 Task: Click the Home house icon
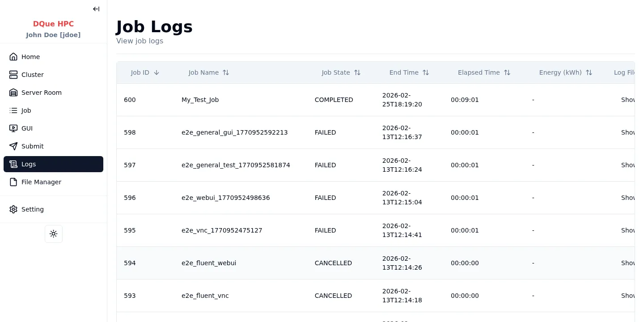click(x=13, y=57)
